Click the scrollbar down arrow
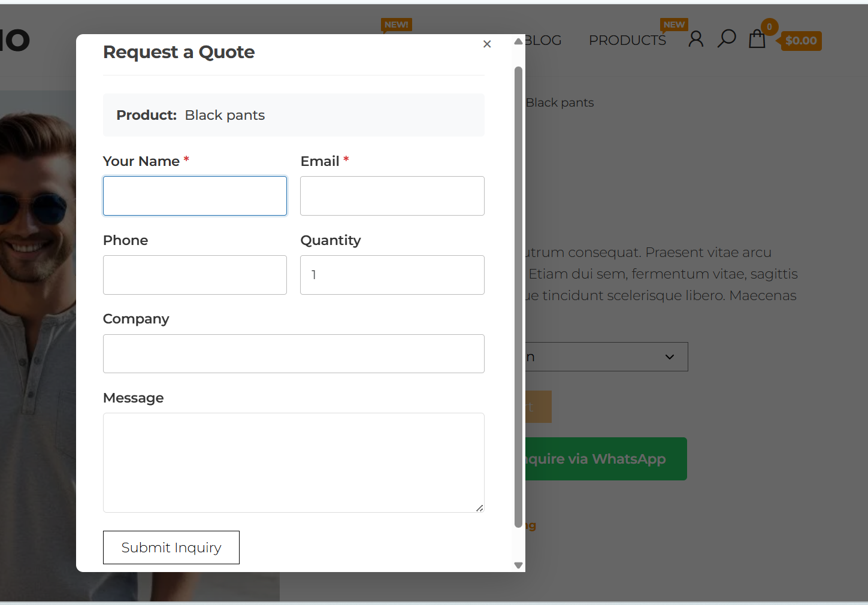 click(x=518, y=565)
